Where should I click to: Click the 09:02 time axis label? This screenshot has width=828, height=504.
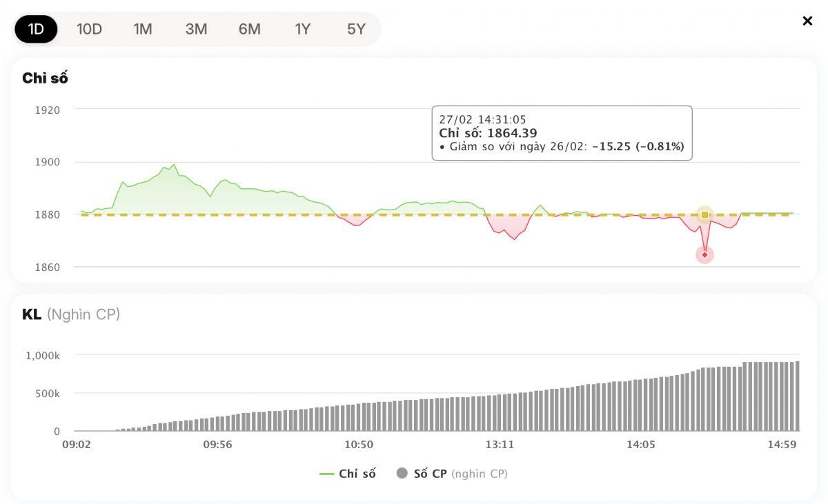[77, 445]
